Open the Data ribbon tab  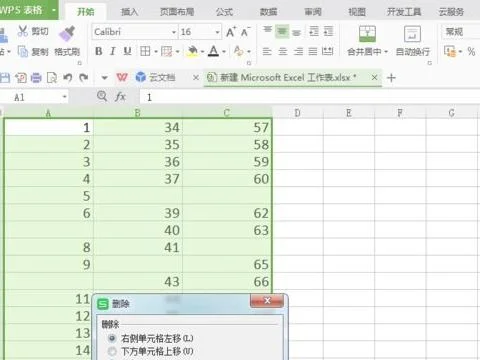268,12
